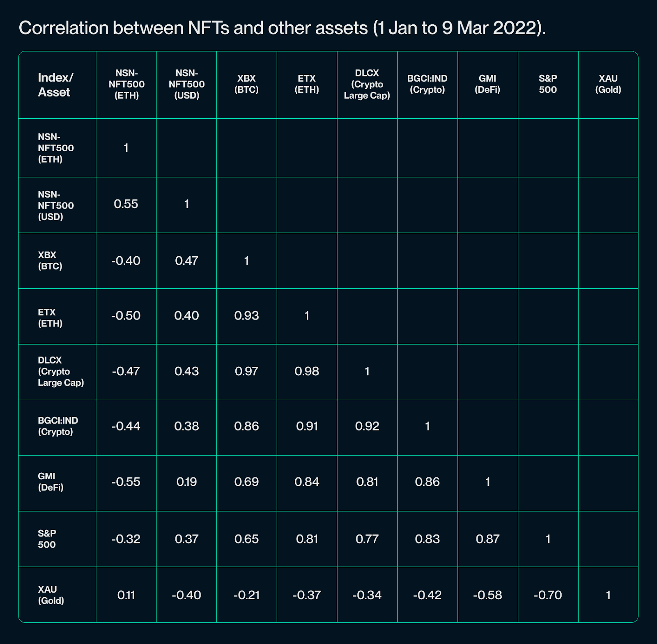
Task: Click the 0.87 value in S&P 500 row
Action: pos(487,539)
